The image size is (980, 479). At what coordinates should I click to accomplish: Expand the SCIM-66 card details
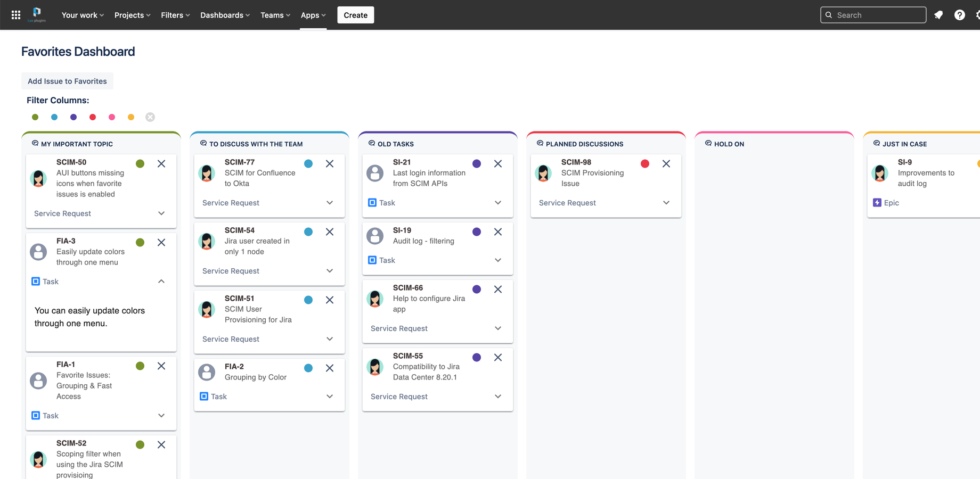click(498, 328)
